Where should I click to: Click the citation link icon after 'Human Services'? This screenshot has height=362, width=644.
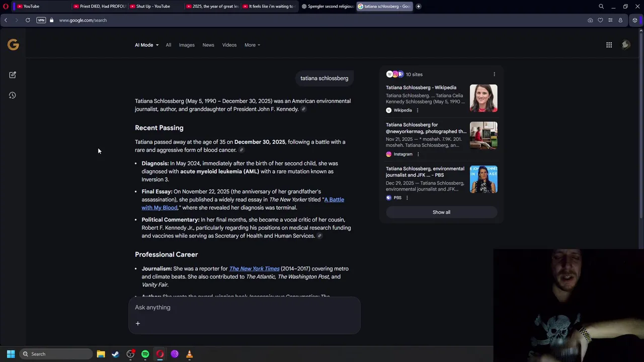(x=319, y=236)
